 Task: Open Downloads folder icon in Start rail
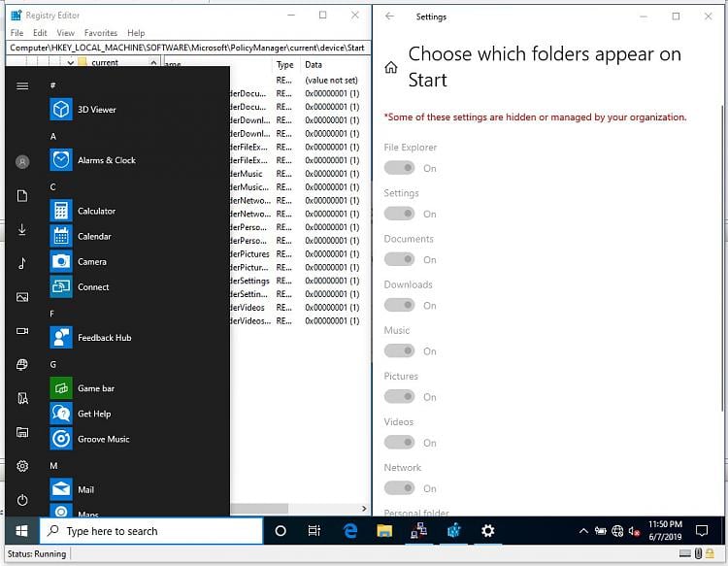click(x=22, y=229)
